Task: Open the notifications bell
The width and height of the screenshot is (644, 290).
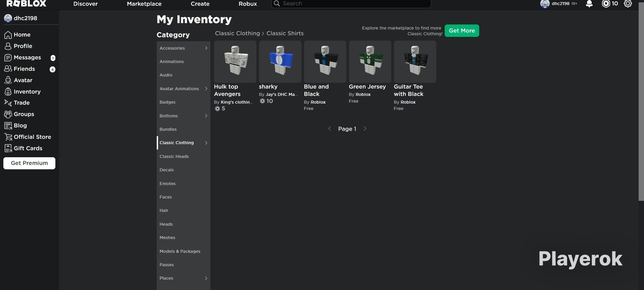Action: coord(589,4)
